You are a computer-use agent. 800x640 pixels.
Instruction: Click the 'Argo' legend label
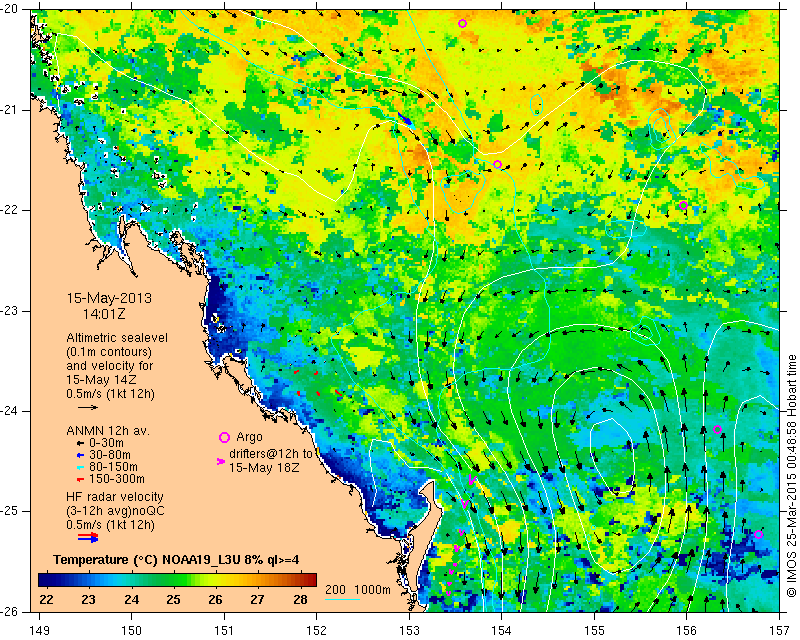(249, 437)
